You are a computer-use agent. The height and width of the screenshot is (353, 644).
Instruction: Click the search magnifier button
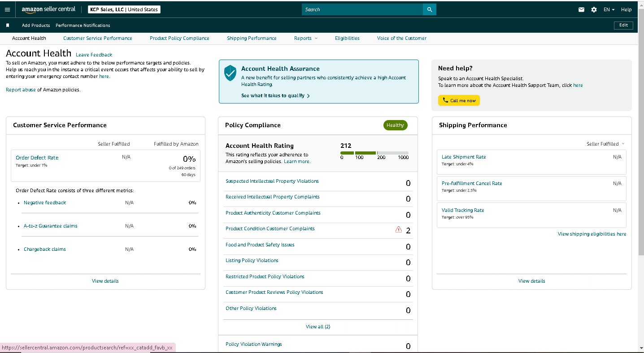click(x=430, y=9)
